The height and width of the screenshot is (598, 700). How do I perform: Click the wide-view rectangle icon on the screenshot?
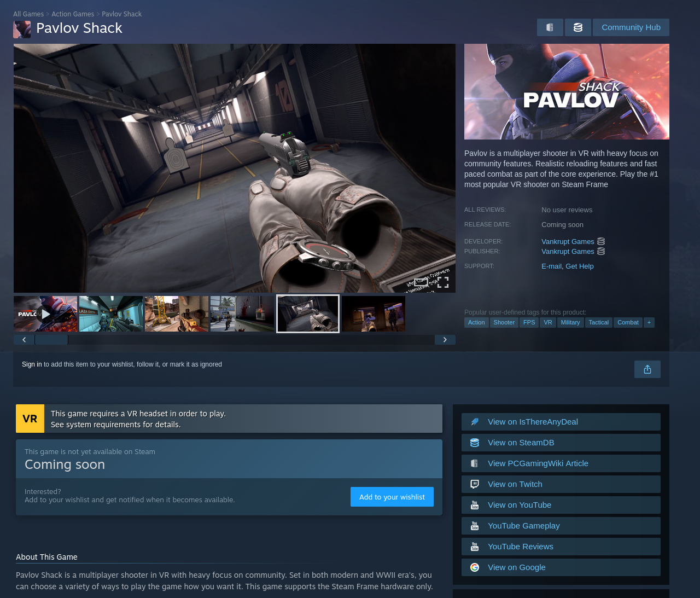coord(421,282)
